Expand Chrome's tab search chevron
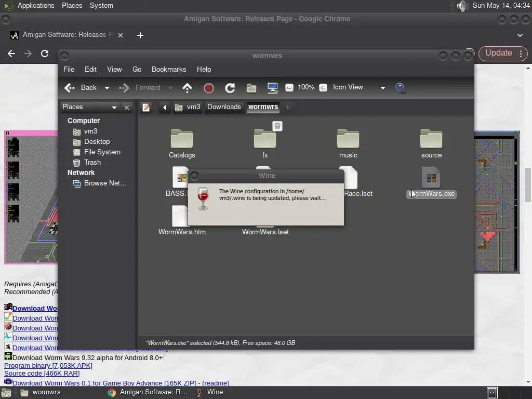Image resolution: width=532 pixels, height=399 pixels. click(x=520, y=35)
